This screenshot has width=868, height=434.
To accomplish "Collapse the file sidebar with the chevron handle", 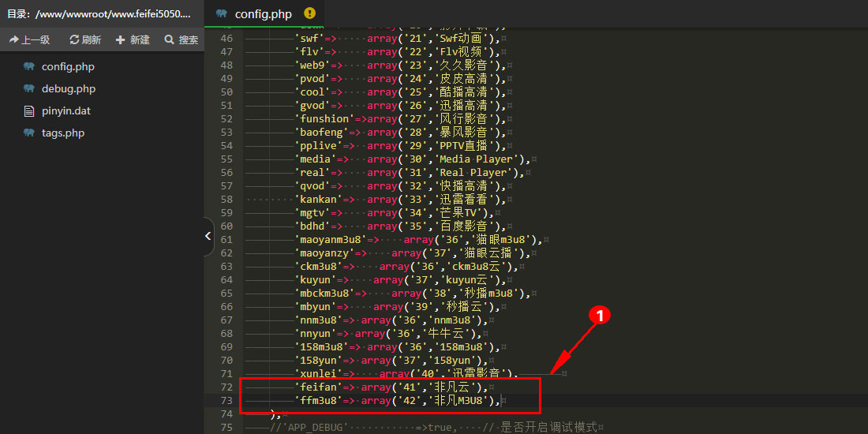I will coord(208,236).
